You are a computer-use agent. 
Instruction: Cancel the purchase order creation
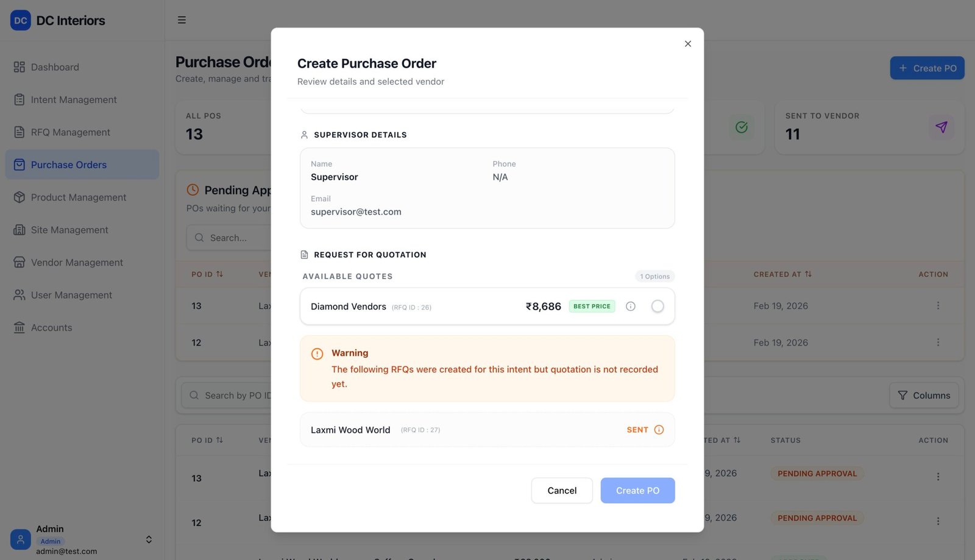[x=561, y=491]
